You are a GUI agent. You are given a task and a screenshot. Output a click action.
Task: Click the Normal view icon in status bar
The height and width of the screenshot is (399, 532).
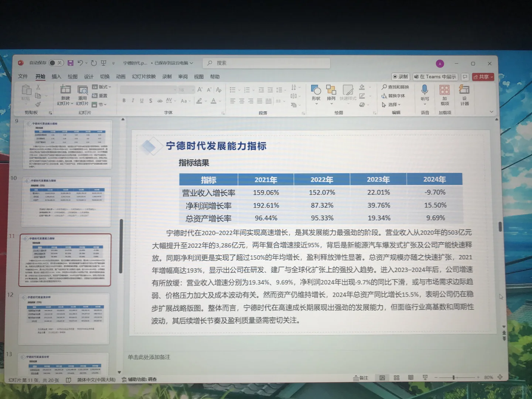point(382,378)
